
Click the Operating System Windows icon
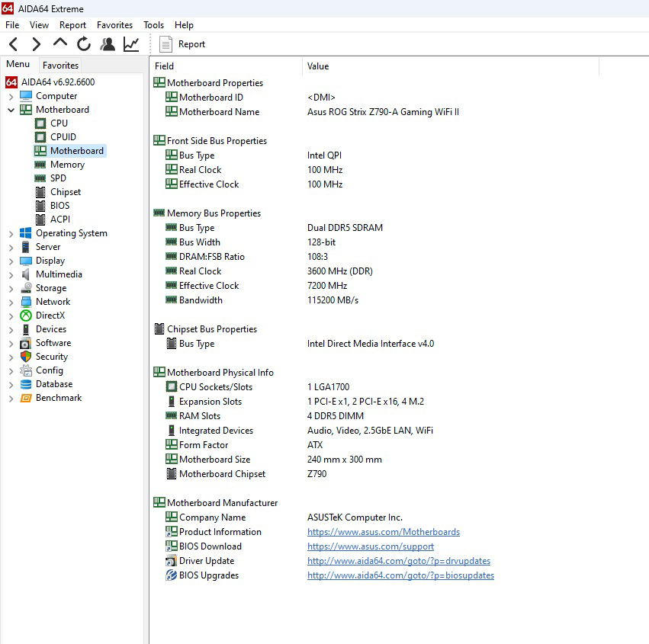pos(26,233)
